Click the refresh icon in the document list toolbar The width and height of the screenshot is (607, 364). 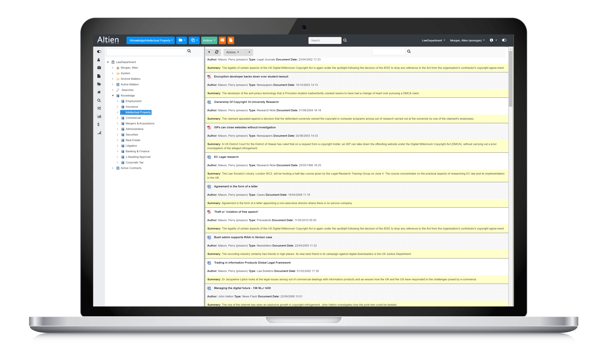point(217,52)
